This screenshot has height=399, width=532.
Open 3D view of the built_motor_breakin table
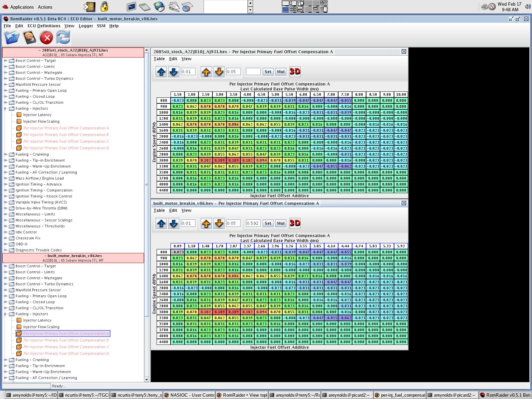[295, 223]
